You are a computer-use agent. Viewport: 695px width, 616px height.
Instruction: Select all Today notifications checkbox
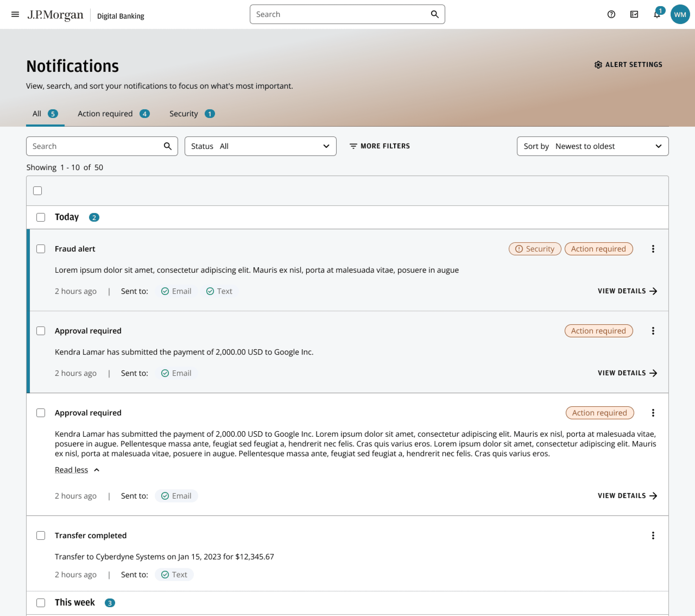tap(41, 217)
